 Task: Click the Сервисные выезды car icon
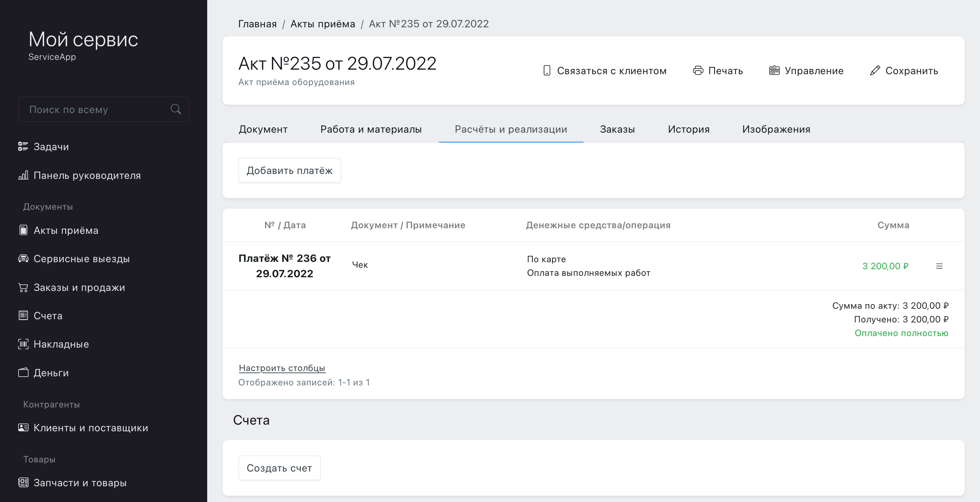23,259
